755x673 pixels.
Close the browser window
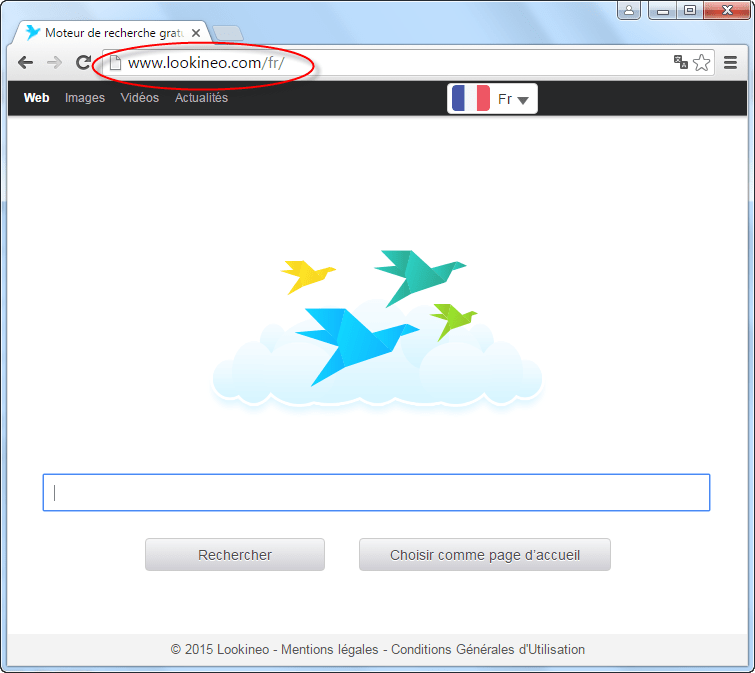tap(727, 10)
